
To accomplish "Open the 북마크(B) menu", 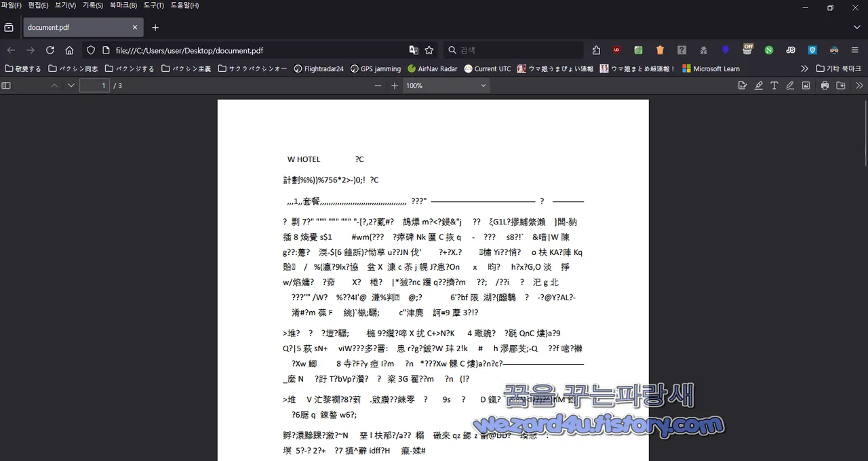I will tap(123, 5).
